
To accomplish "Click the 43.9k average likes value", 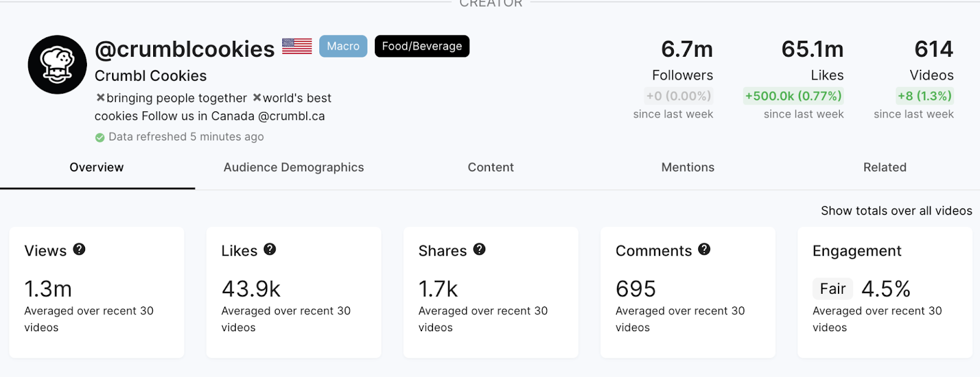I will (251, 288).
